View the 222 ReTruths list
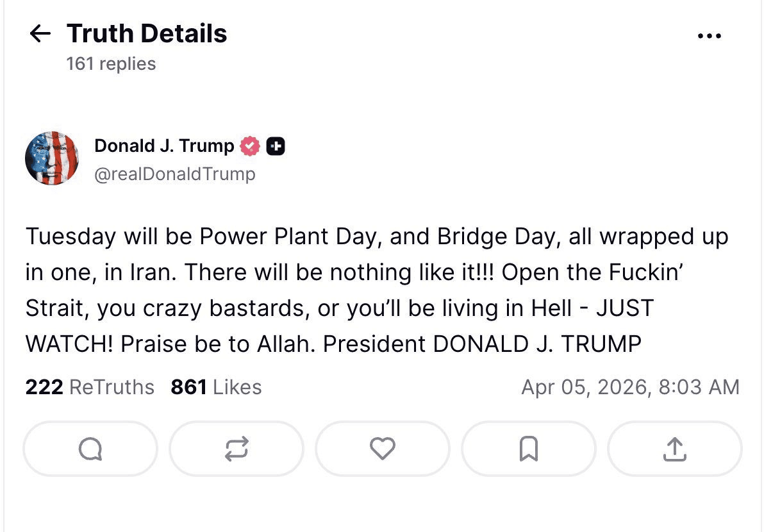The width and height of the screenshot is (764, 532). (x=90, y=387)
